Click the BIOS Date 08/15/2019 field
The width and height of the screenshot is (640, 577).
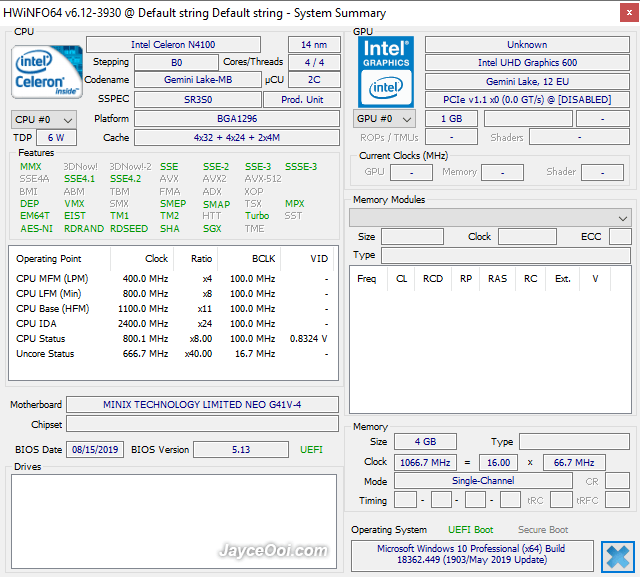95,450
